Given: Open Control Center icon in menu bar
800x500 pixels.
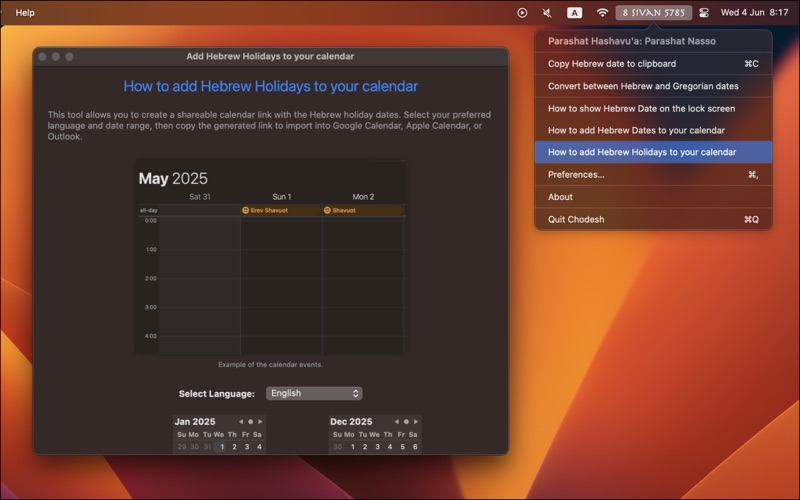Looking at the screenshot, I should [x=704, y=13].
